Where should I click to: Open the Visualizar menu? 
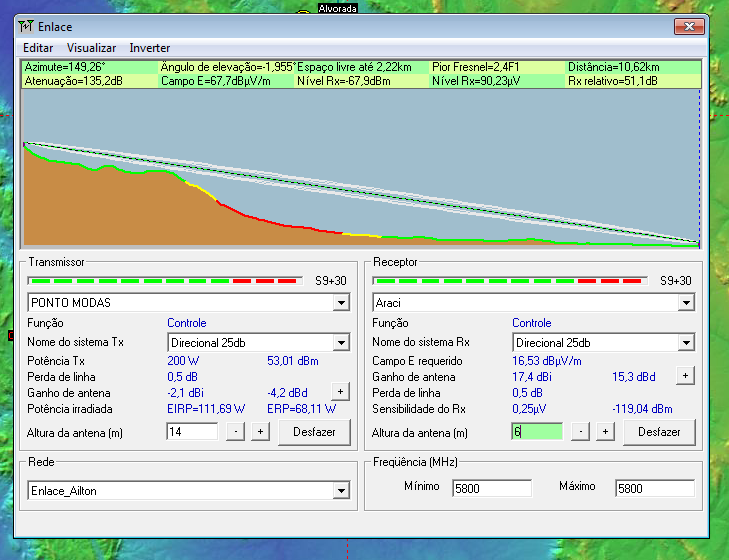click(91, 48)
